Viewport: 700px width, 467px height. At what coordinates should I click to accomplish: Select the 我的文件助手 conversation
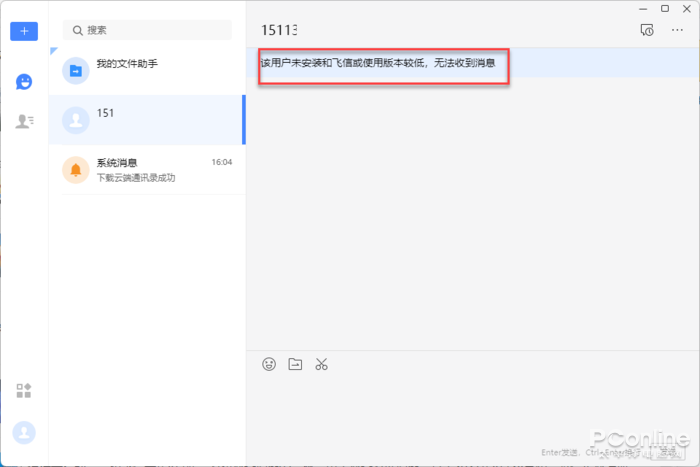click(x=147, y=71)
